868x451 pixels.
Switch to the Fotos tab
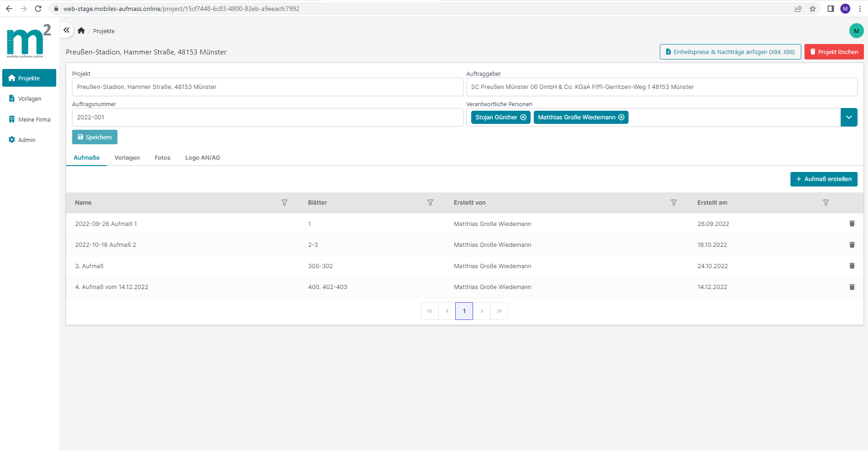point(162,158)
